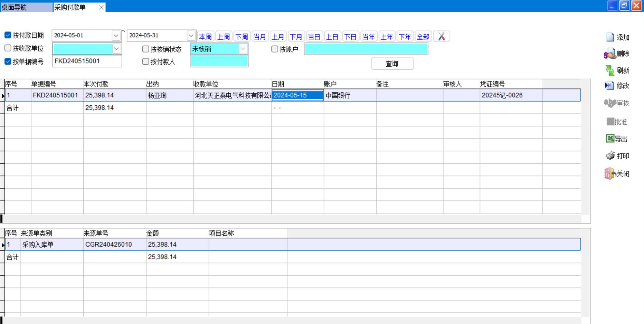This screenshot has height=324, width=644.
Task: Click the 导出 Excel export icon
Action: [x=610, y=139]
